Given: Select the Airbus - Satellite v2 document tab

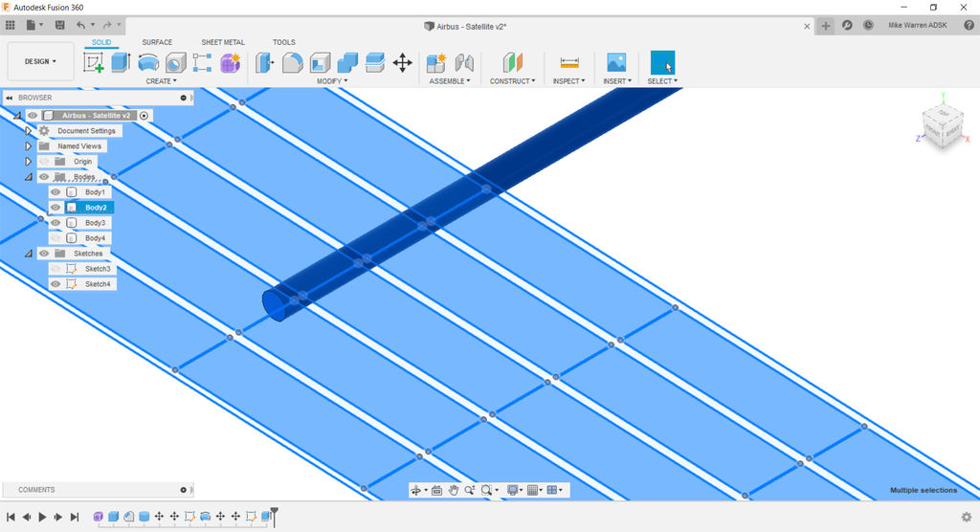Looking at the screenshot, I should [466, 26].
